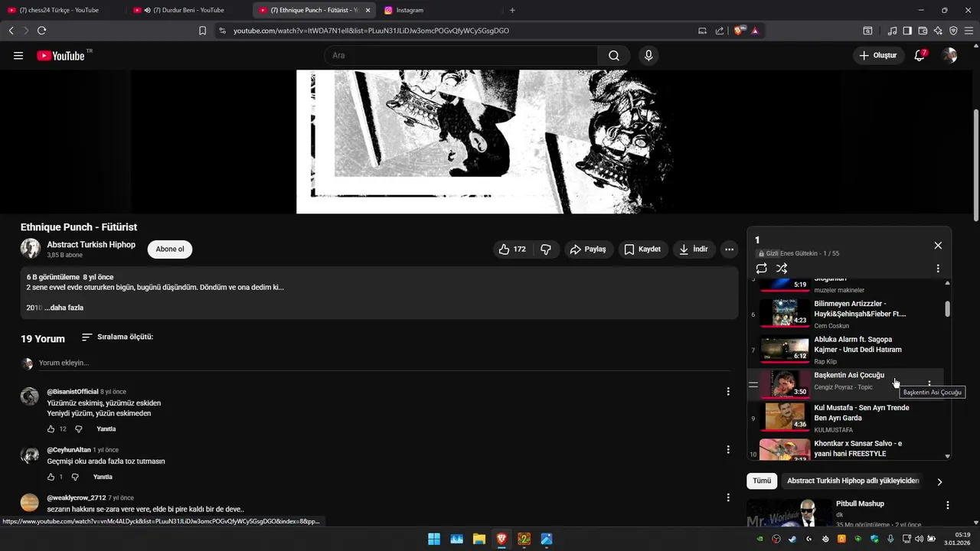Start voice search with the microphone
Viewport: 980px width, 551px height.
pyautogui.click(x=648, y=56)
